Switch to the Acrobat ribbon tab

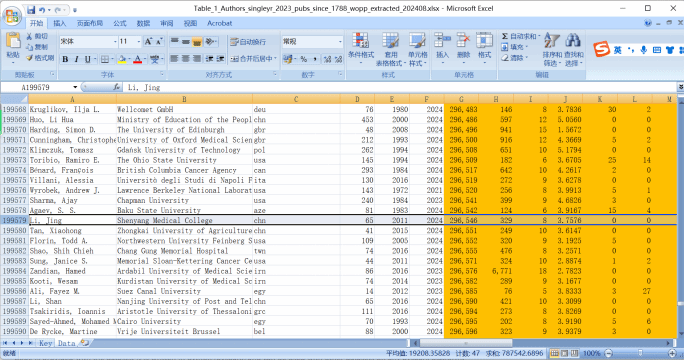tap(219, 23)
